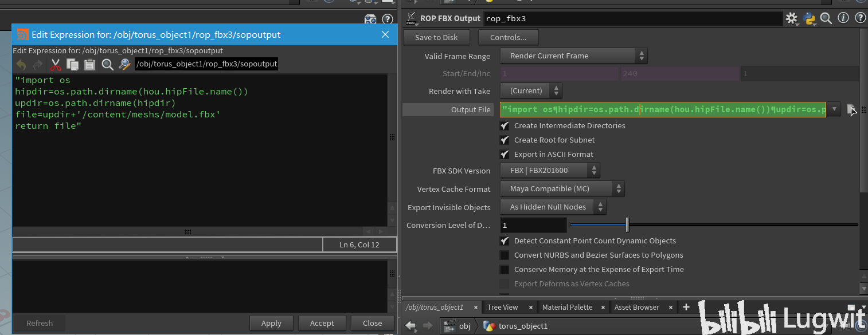Open the Output File path dropdown arrow
This screenshot has width=868, height=335.
(834, 109)
